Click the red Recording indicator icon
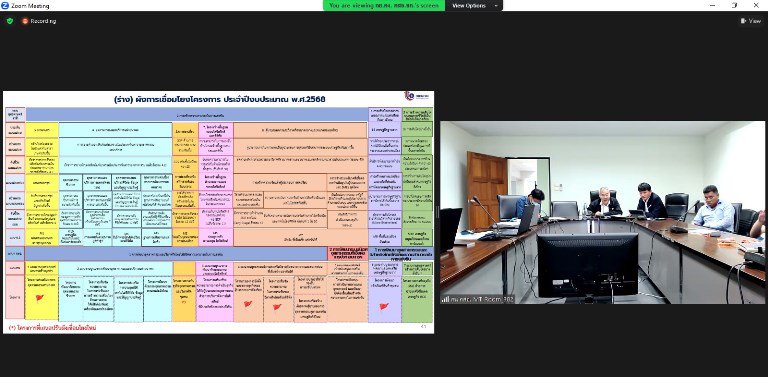 (25, 21)
